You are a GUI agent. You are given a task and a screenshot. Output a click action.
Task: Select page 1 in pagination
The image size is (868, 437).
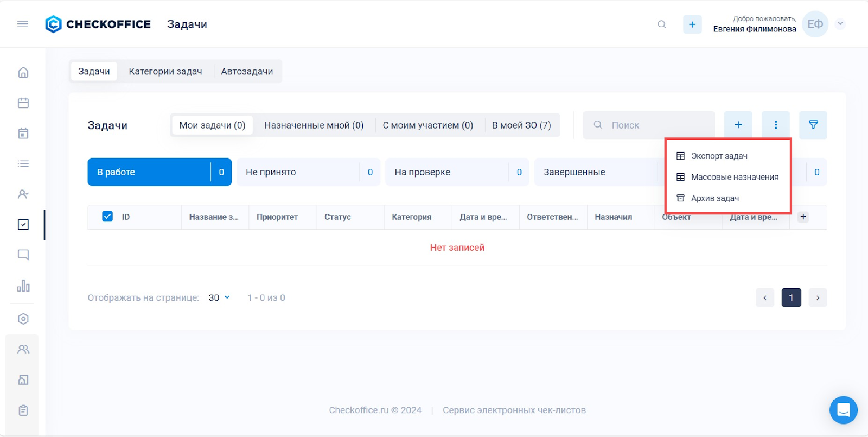(792, 297)
